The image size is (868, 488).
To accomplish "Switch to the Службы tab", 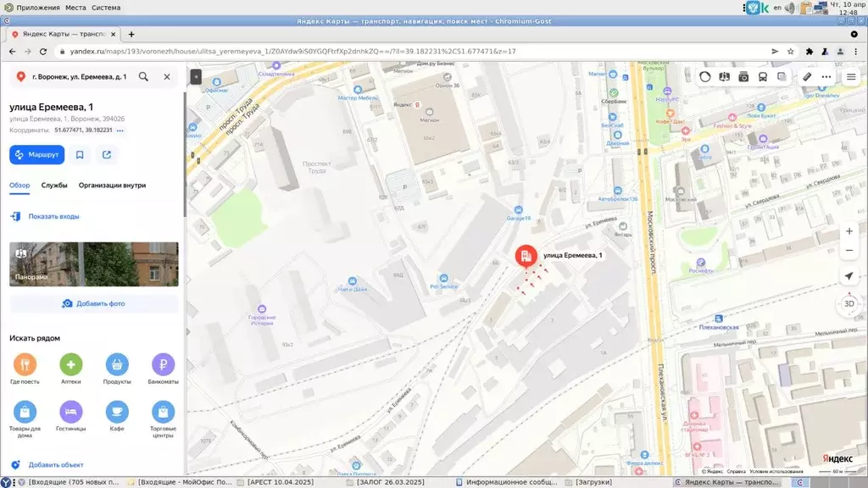I will point(54,186).
